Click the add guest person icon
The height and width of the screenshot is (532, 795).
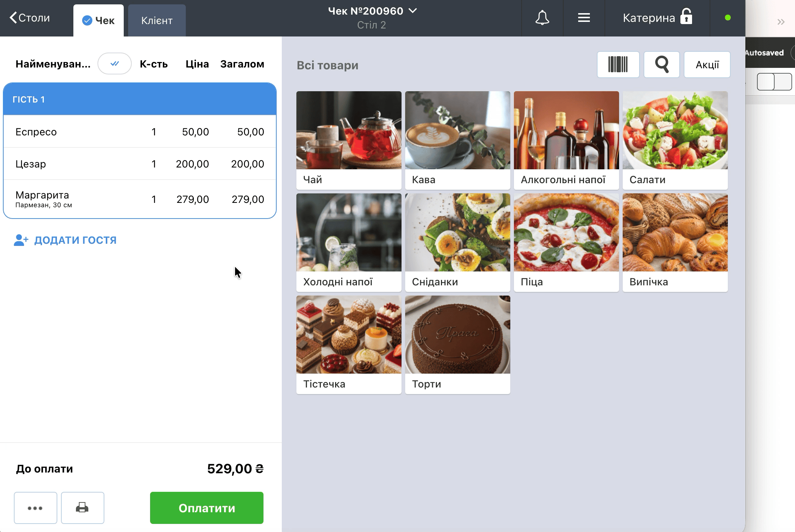tap(21, 240)
